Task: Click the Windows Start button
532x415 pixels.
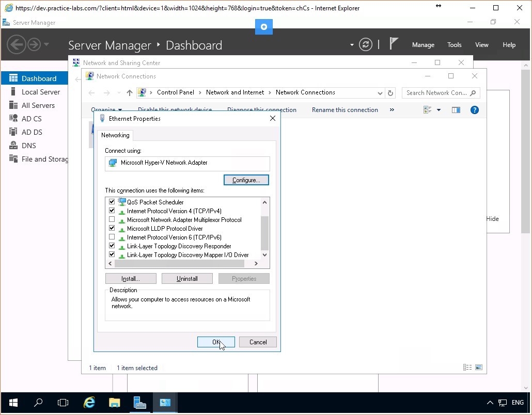Action: (13, 403)
